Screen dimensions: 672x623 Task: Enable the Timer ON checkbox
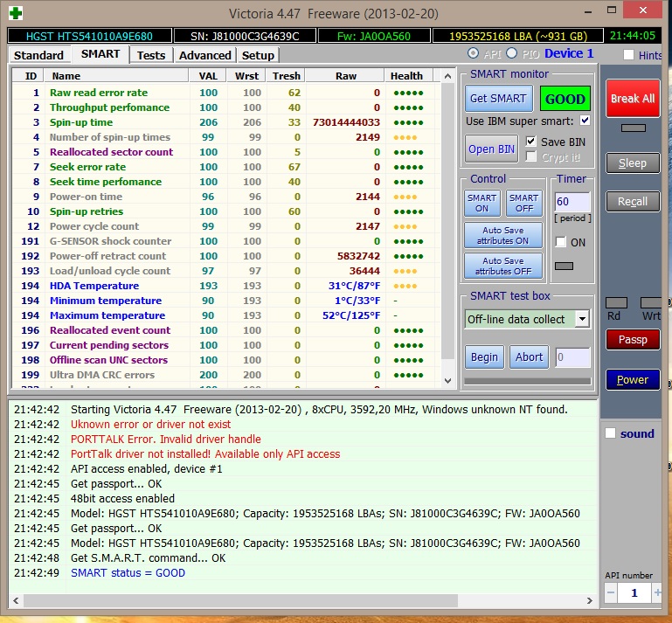[x=560, y=242]
